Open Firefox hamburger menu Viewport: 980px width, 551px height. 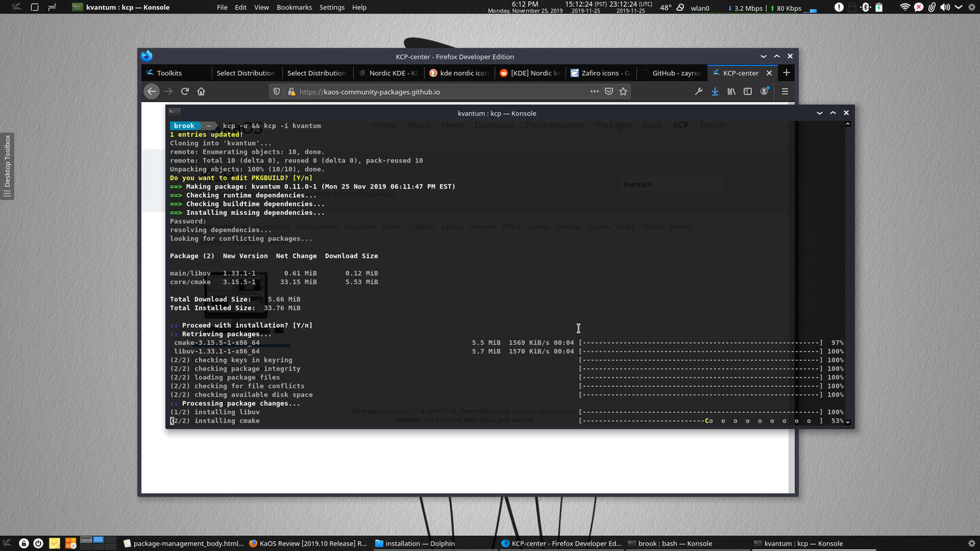click(x=785, y=91)
